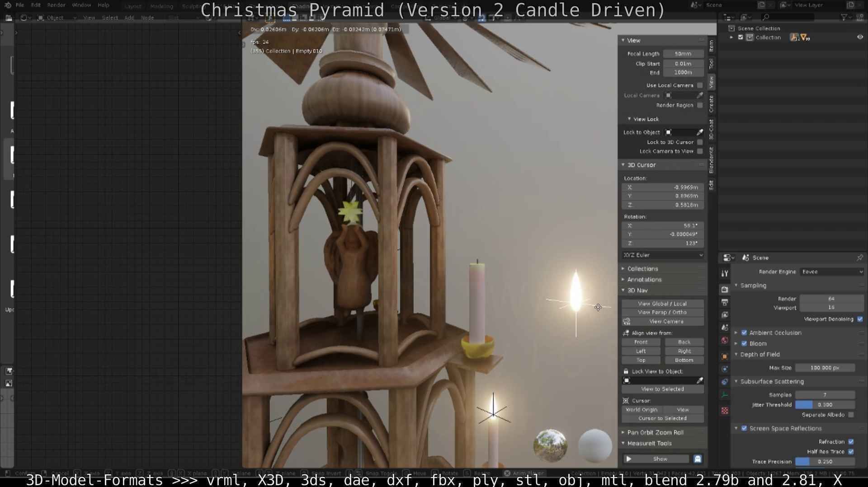
Task: Click the editor type icon in left header
Action: point(8,18)
